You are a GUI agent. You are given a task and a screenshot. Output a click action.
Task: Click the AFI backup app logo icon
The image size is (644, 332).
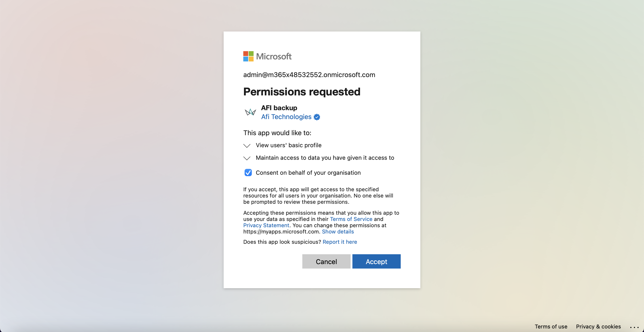[250, 112]
